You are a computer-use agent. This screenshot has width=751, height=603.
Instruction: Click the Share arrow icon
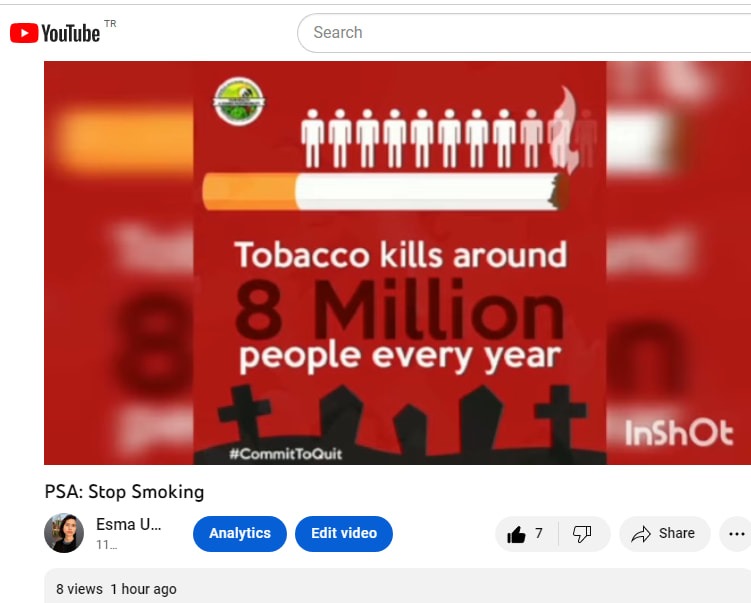click(x=641, y=534)
